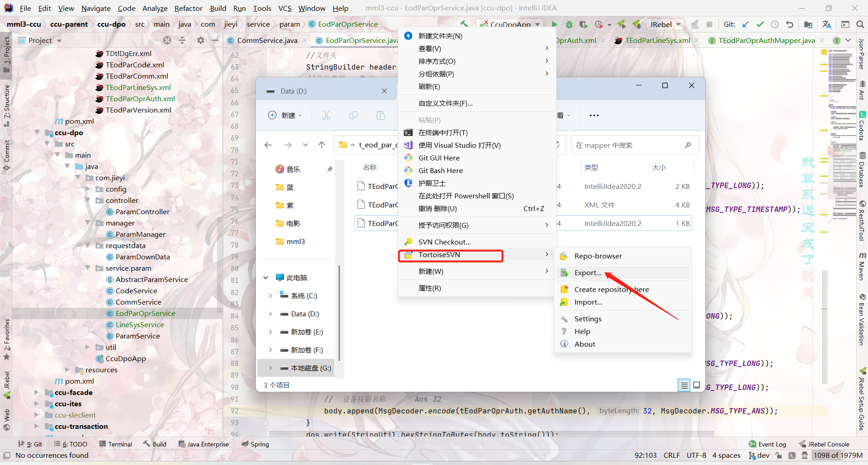The height and width of the screenshot is (465, 868).
Task: Click the memory usage indicator bar
Action: (838, 456)
